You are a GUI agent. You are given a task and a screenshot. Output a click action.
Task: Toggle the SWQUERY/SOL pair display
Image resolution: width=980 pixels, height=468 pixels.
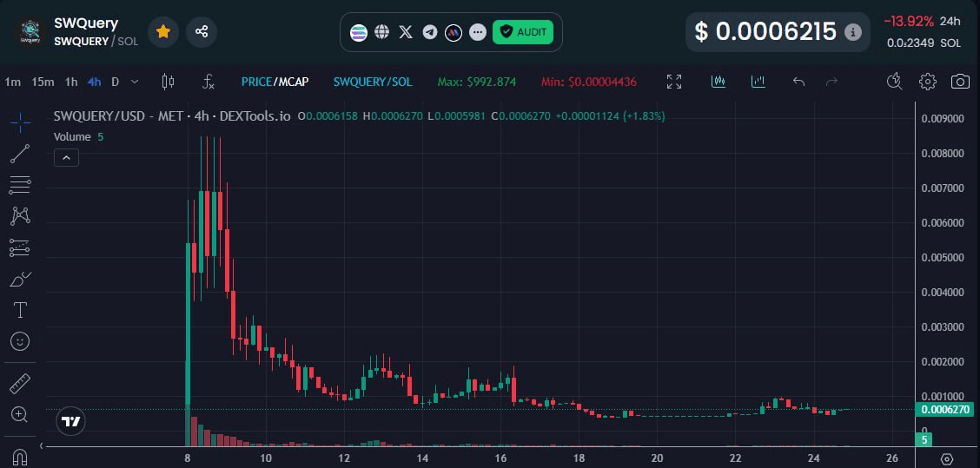pos(373,82)
